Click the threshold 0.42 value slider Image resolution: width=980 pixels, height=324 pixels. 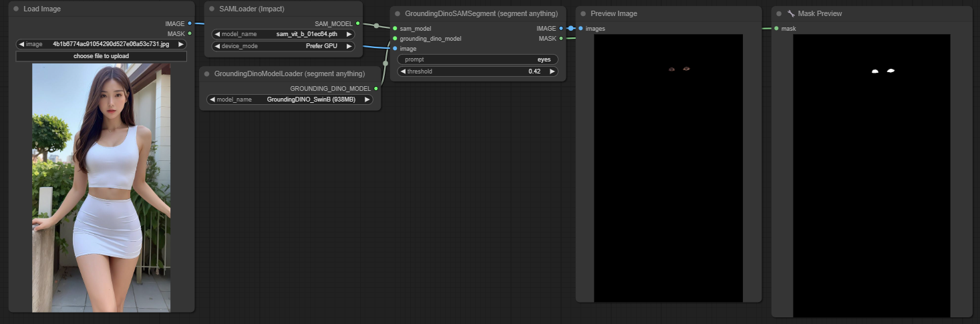(478, 71)
